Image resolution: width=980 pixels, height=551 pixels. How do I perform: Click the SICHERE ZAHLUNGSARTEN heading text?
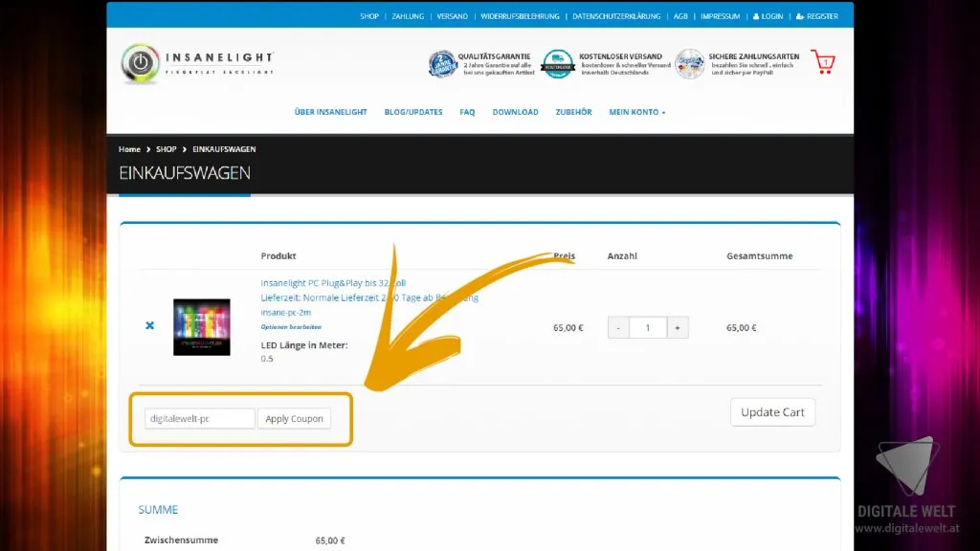click(x=754, y=56)
